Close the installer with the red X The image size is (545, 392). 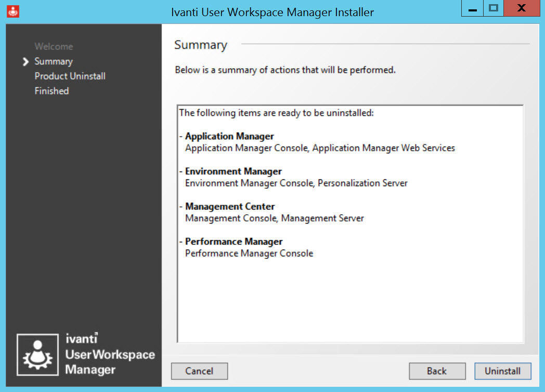pos(522,10)
